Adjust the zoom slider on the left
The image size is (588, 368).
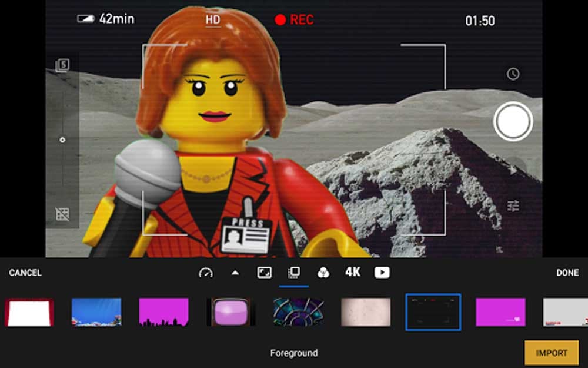coord(62,140)
